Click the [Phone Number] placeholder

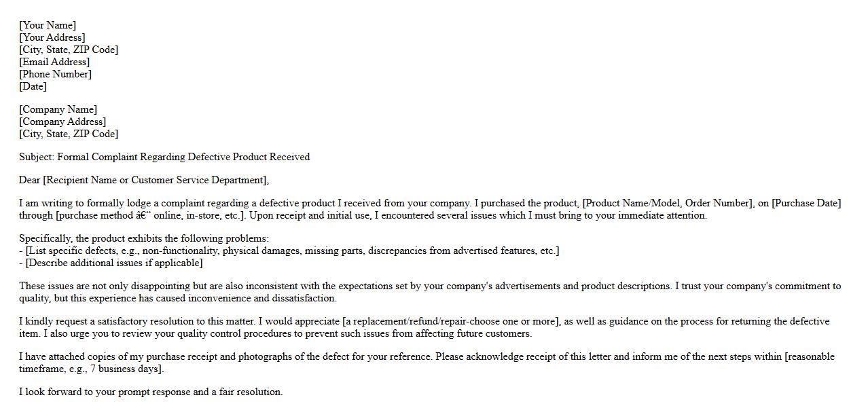point(55,74)
